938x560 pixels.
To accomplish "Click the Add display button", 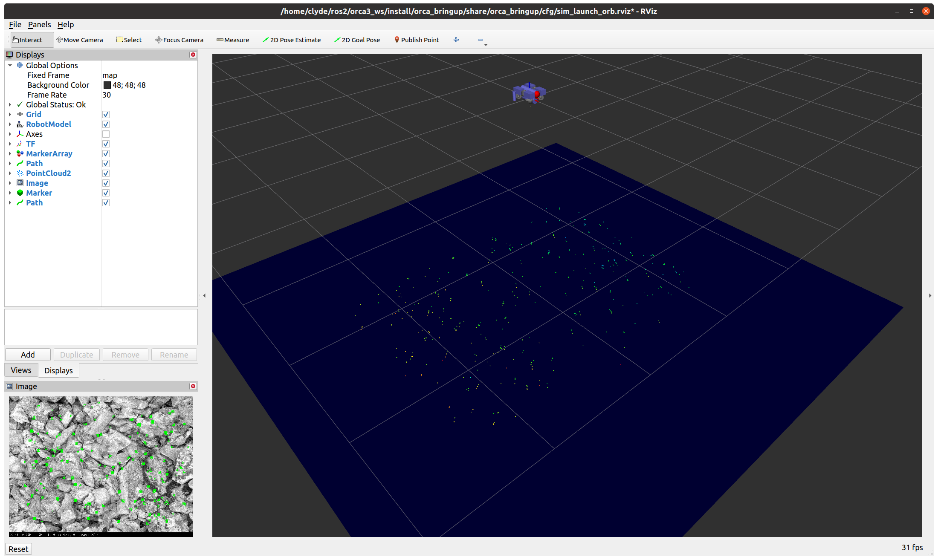I will tap(28, 355).
